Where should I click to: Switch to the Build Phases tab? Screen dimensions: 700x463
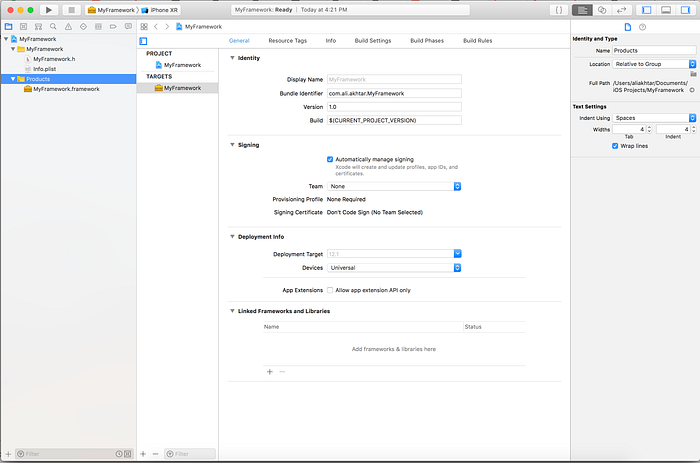click(427, 41)
